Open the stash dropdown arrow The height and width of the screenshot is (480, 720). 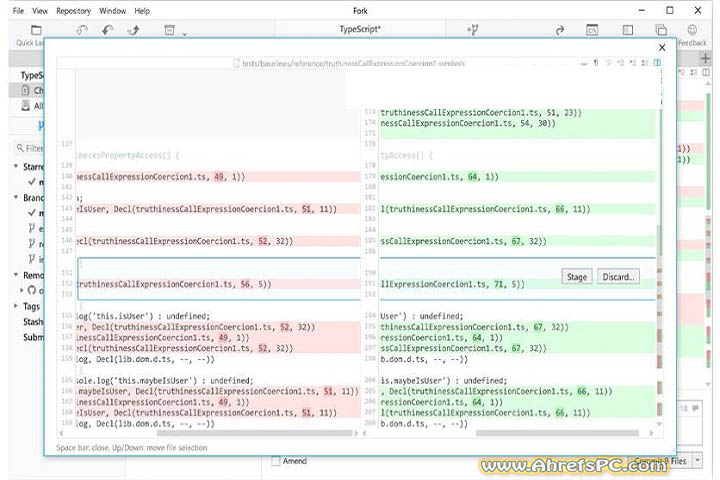pyautogui.click(x=185, y=34)
